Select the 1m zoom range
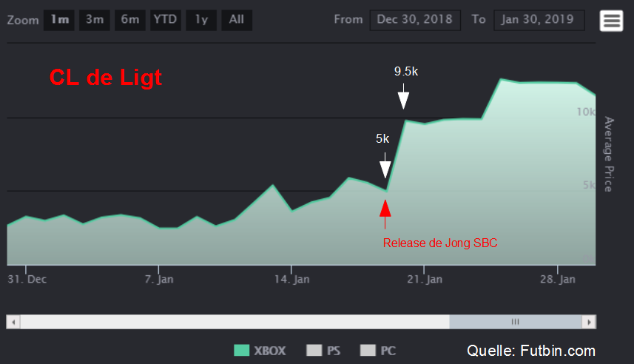The width and height of the screenshot is (634, 364). pos(59,20)
